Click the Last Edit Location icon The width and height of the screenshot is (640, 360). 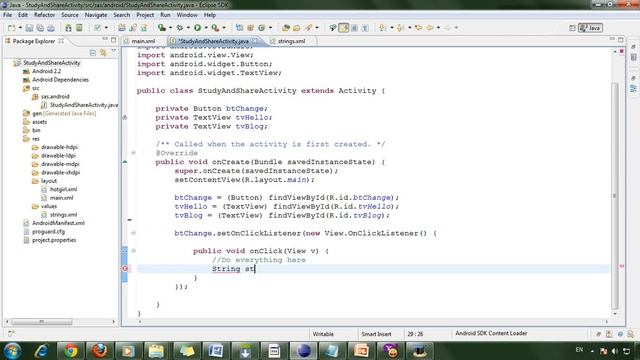pyautogui.click(x=418, y=28)
